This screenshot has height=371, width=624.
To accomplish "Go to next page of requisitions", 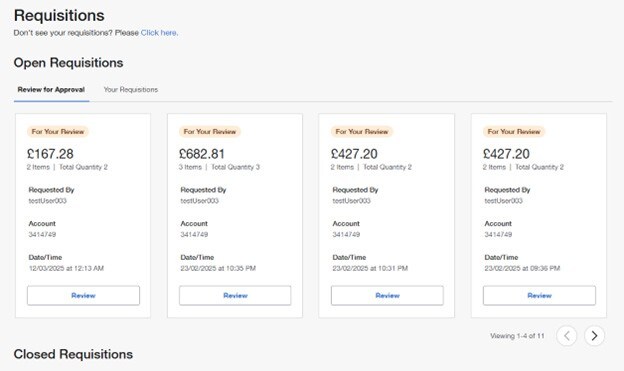I will pyautogui.click(x=594, y=336).
